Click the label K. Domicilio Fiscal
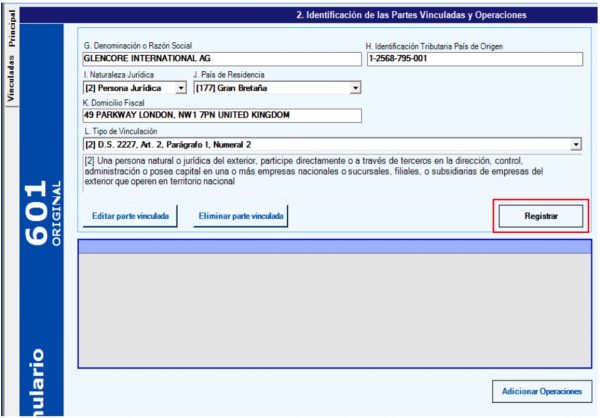 pyautogui.click(x=113, y=102)
